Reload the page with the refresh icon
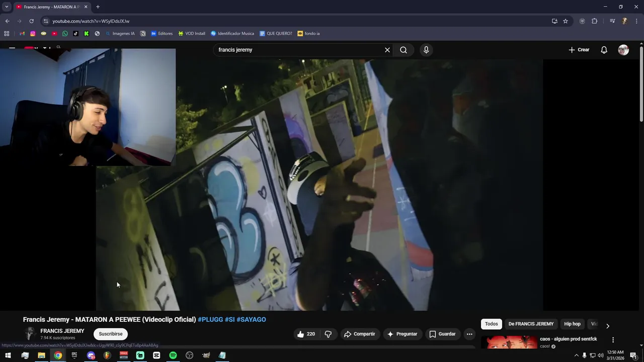The width and height of the screenshot is (644, 362). click(31, 21)
